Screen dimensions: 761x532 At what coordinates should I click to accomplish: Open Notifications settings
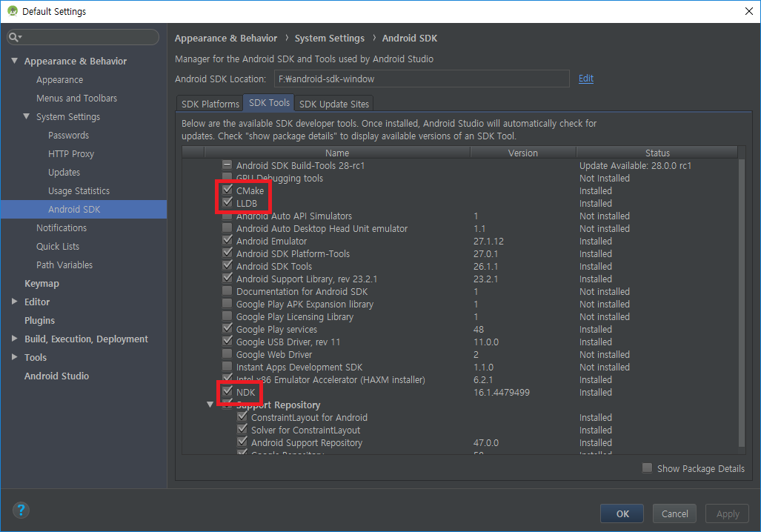point(62,227)
